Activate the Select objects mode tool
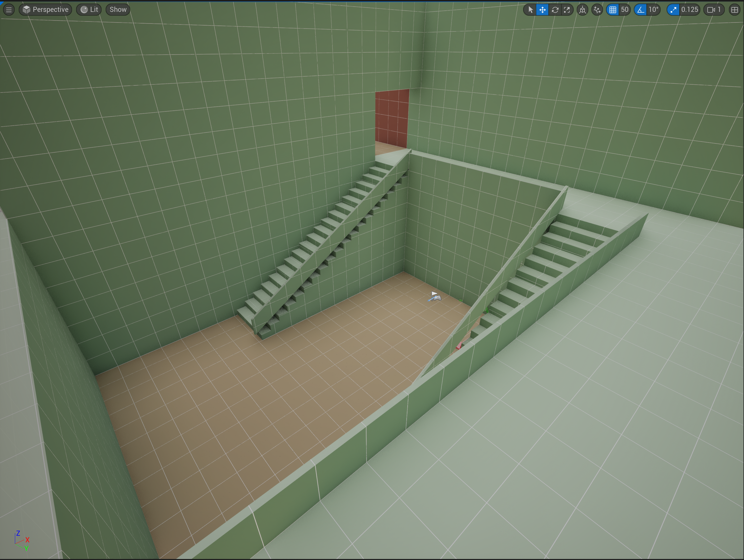 pyautogui.click(x=530, y=10)
